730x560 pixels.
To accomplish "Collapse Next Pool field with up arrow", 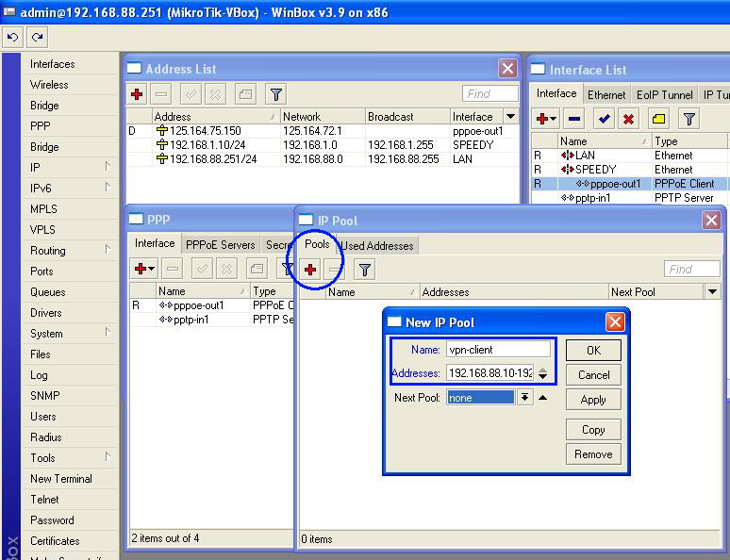I will pos(543,397).
